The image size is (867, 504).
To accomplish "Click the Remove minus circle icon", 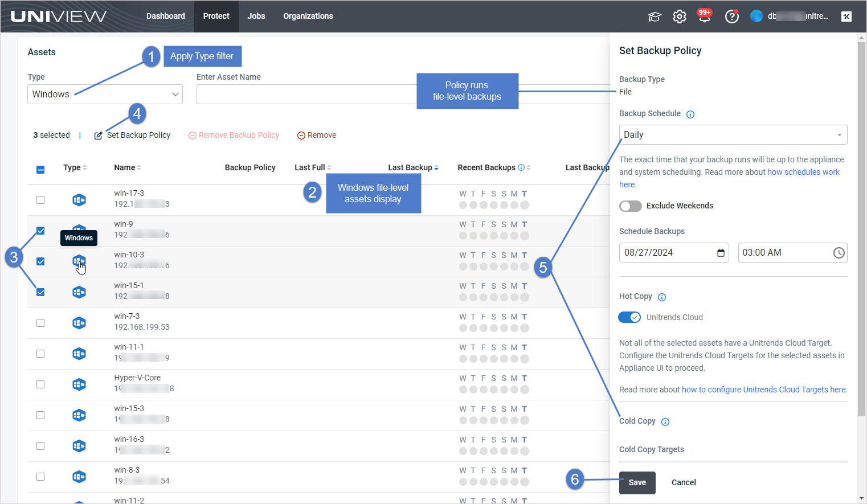I will [x=301, y=136].
